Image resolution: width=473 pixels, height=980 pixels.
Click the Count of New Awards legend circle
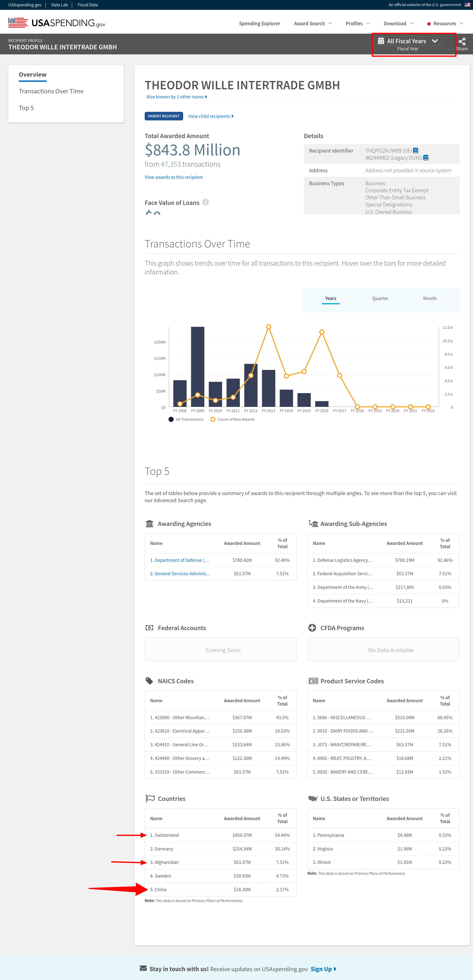213,419
